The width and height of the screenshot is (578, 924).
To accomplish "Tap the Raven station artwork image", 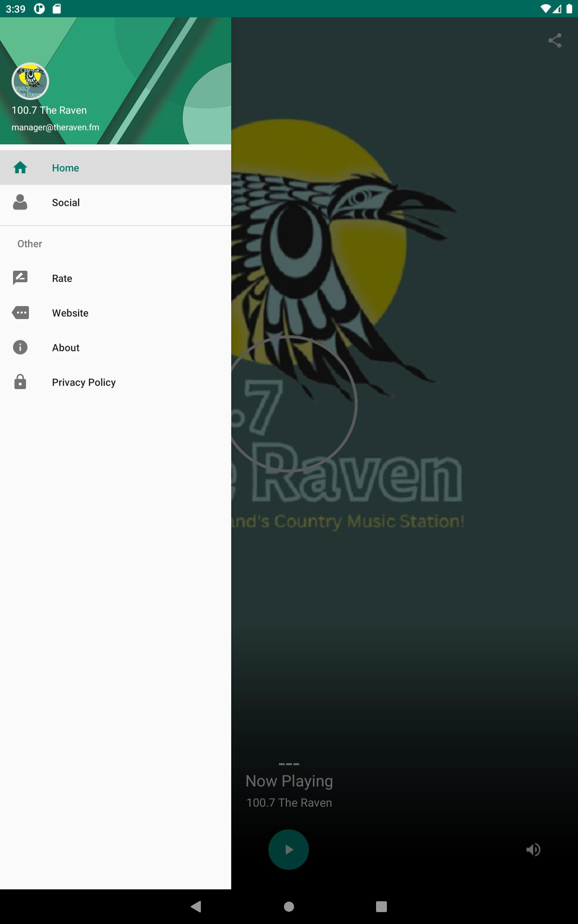I will 348,324.
